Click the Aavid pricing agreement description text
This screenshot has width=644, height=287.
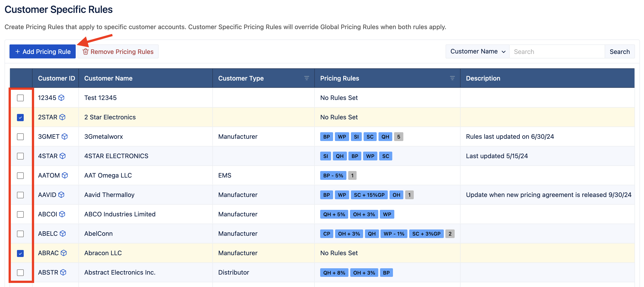click(548, 195)
